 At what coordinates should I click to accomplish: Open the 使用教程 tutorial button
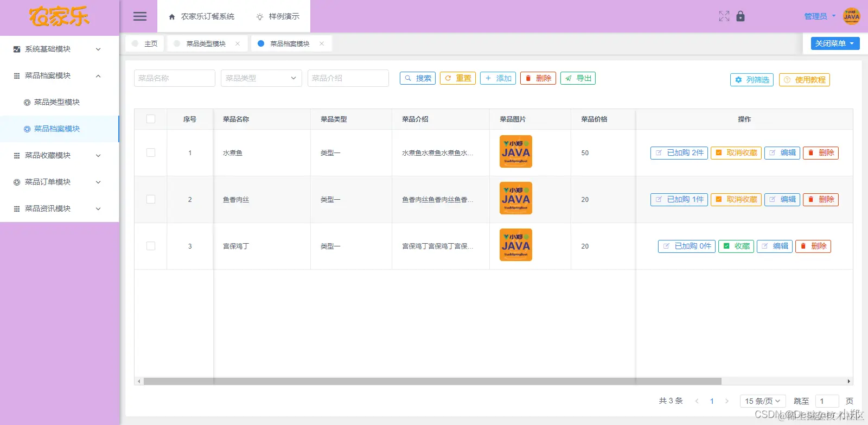805,80
